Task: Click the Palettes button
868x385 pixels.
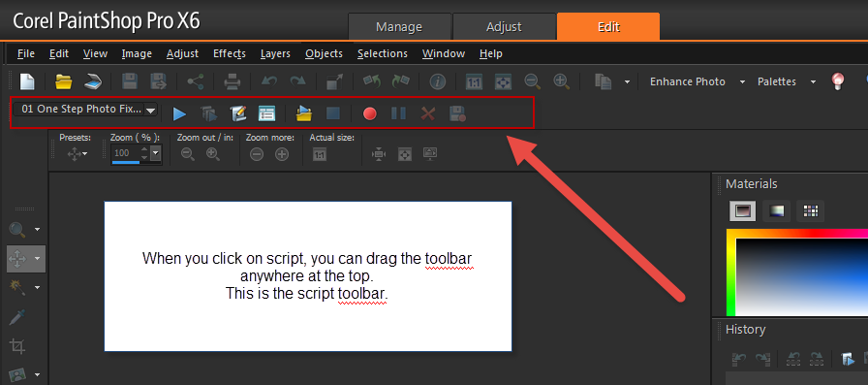Action: [777, 82]
